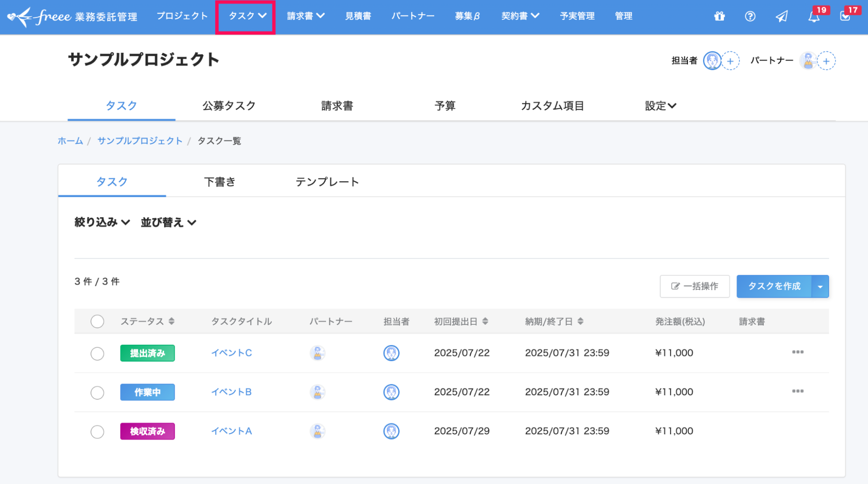Click the 作業中 status badge
Screen dimensions: 868x484
147,393
